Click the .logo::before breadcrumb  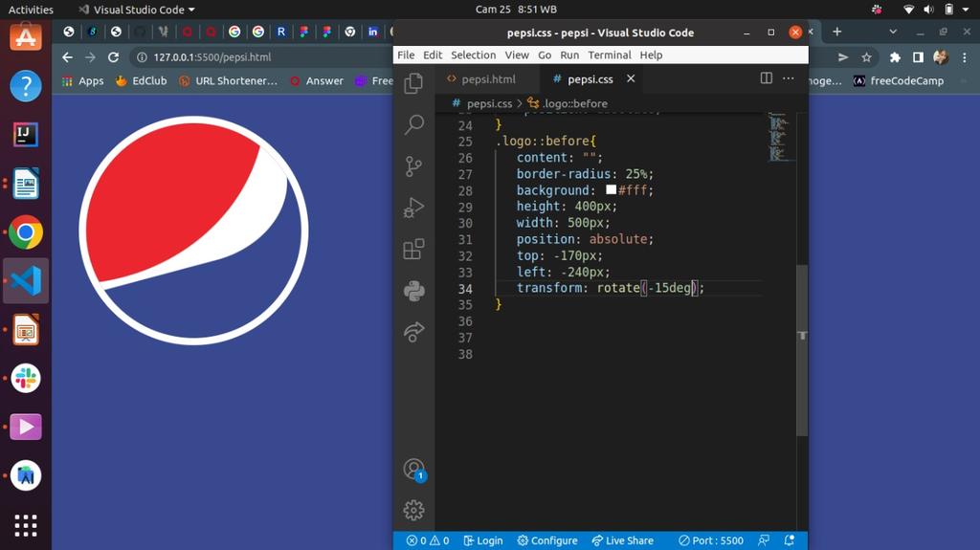point(574,103)
